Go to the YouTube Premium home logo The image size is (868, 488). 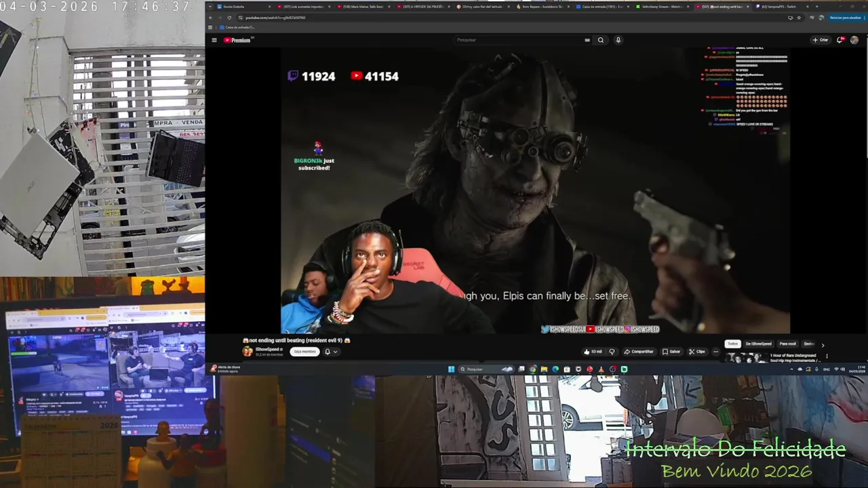click(237, 40)
